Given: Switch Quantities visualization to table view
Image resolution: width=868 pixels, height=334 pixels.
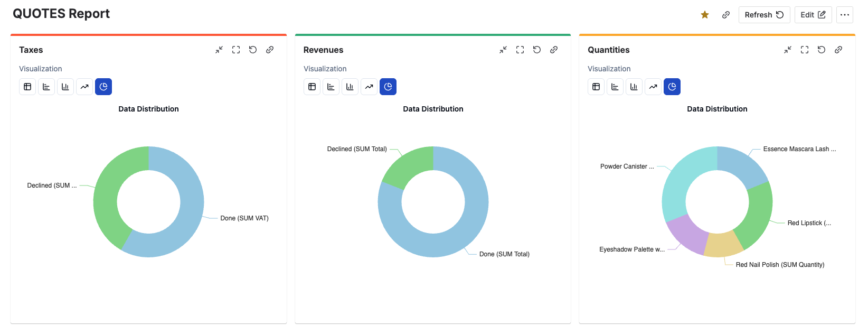Looking at the screenshot, I should (596, 87).
